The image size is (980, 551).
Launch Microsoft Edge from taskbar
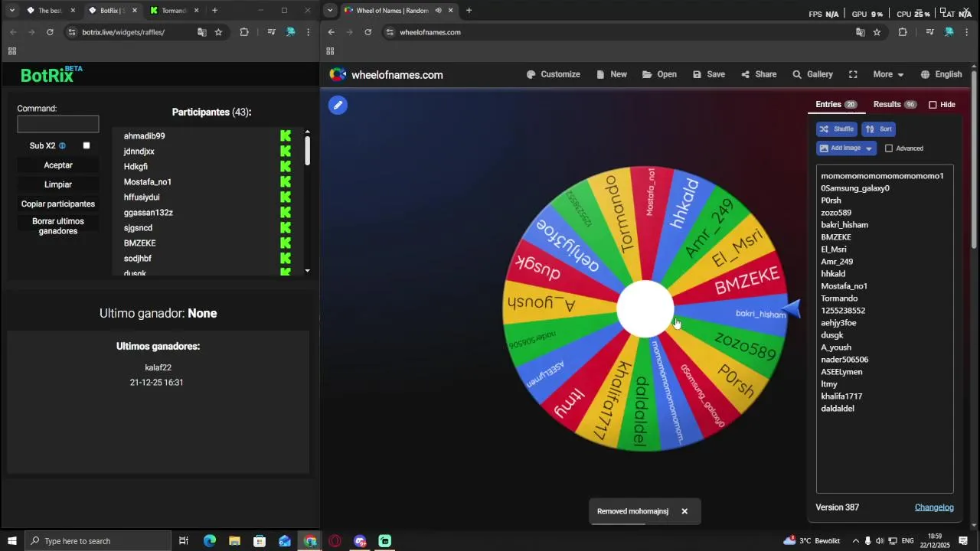coord(209,541)
